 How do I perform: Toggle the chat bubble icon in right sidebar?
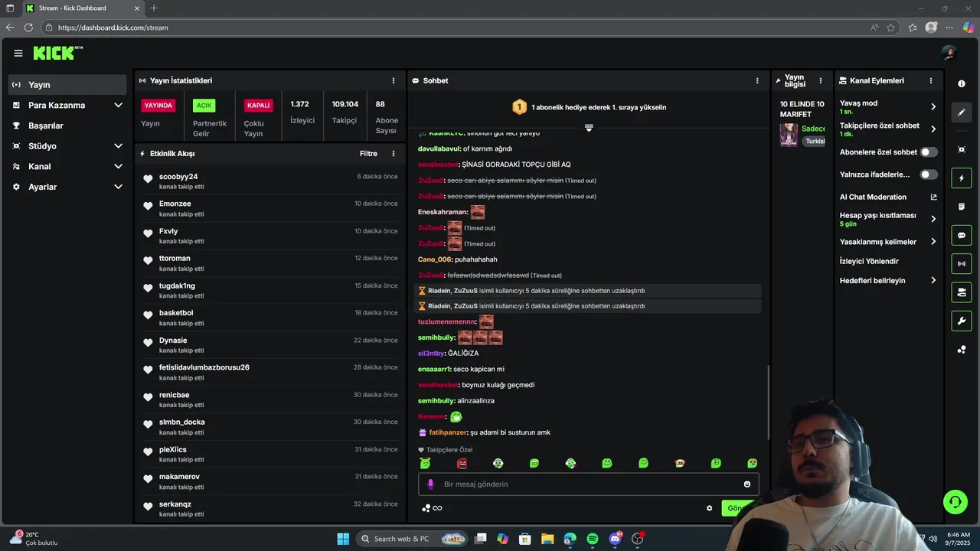click(x=962, y=235)
